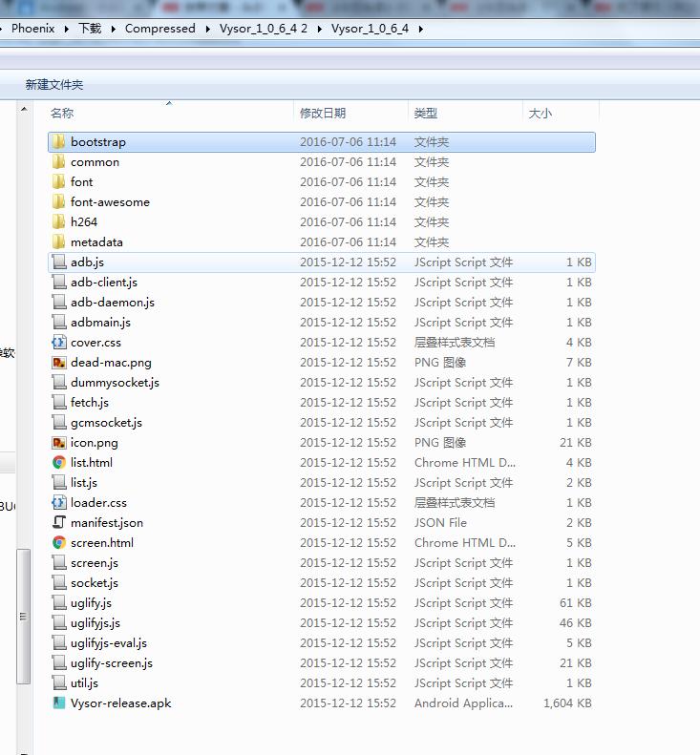Click the font folder icon
Image resolution: width=700 pixels, height=755 pixels.
59,181
